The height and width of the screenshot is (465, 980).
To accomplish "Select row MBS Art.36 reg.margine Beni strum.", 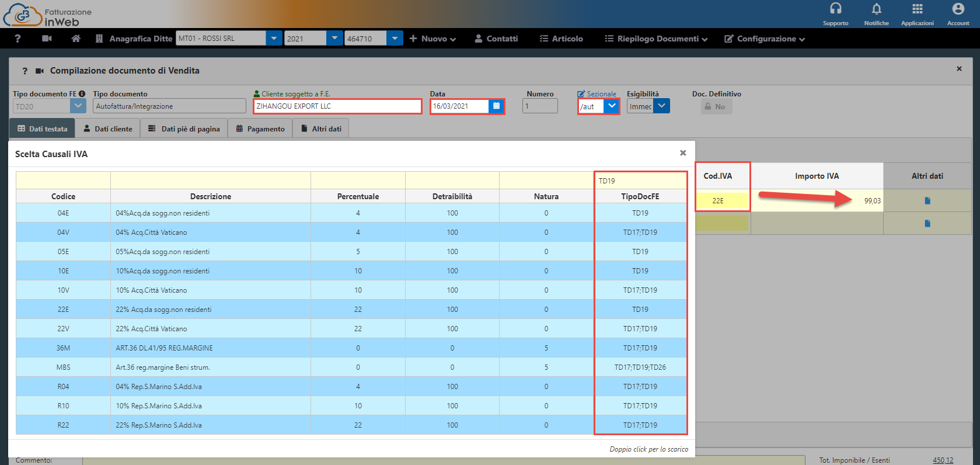I will click(351, 367).
